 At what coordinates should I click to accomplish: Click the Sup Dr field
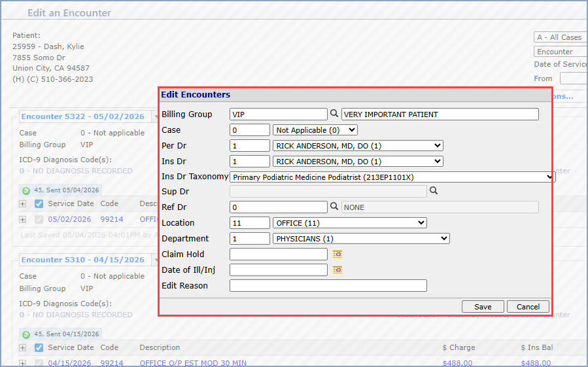(x=328, y=192)
